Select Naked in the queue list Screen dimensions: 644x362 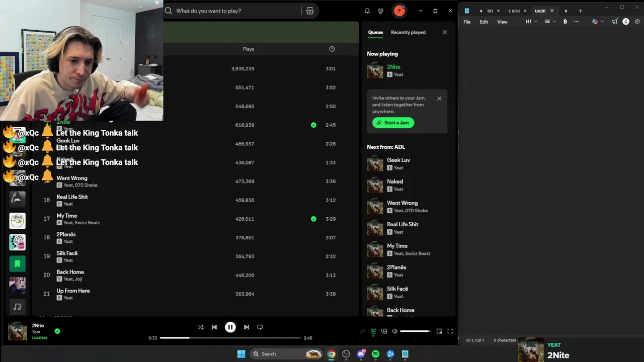tap(408, 185)
